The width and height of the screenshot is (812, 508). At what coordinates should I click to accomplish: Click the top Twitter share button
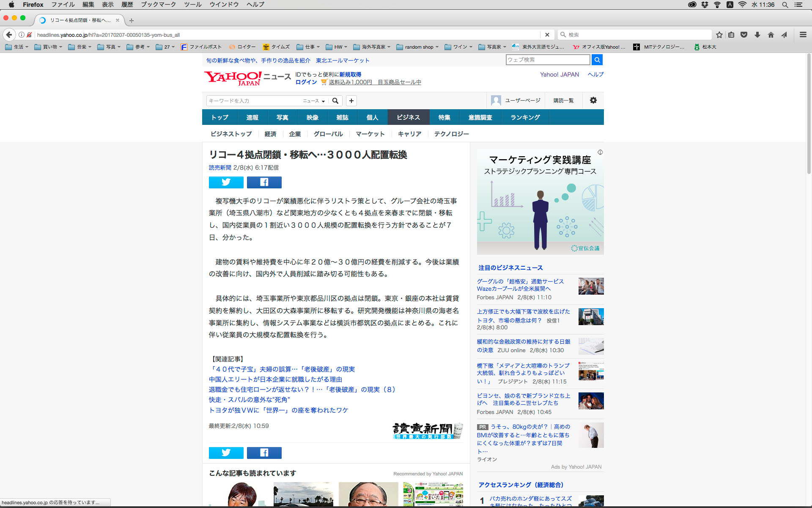[x=226, y=182]
